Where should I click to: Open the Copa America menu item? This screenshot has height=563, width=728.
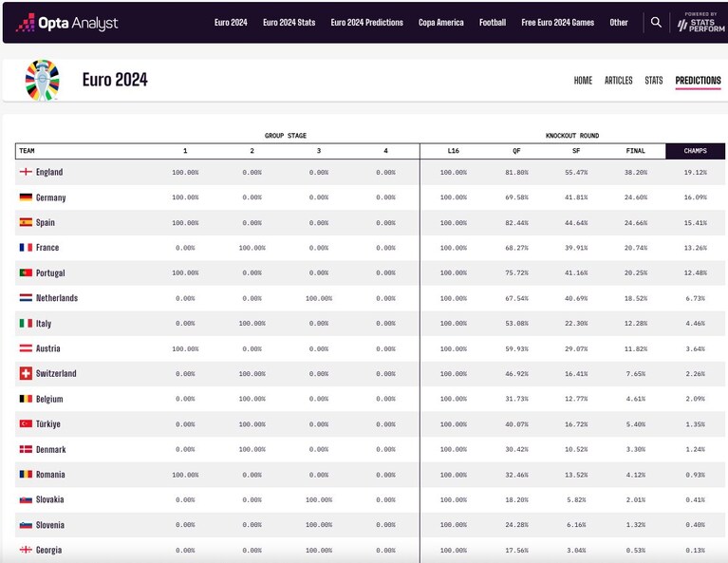[441, 22]
